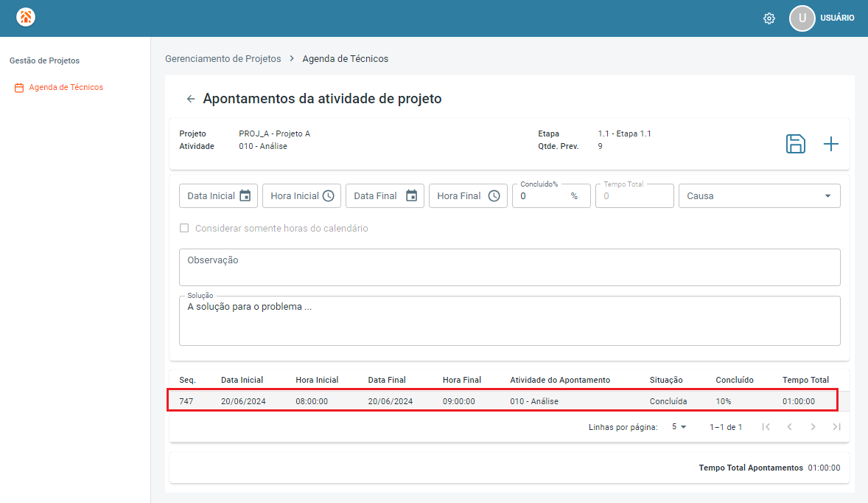Click the PROJ_A - Projeto A text
The height and width of the screenshot is (503, 868).
pos(275,133)
